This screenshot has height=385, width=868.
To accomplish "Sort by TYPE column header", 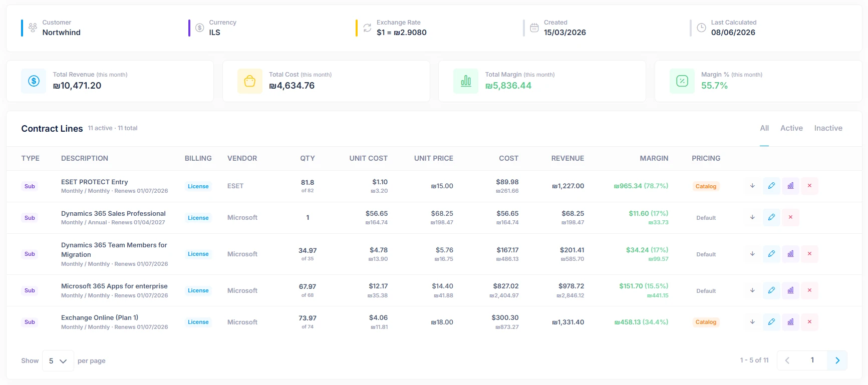I will (31, 158).
